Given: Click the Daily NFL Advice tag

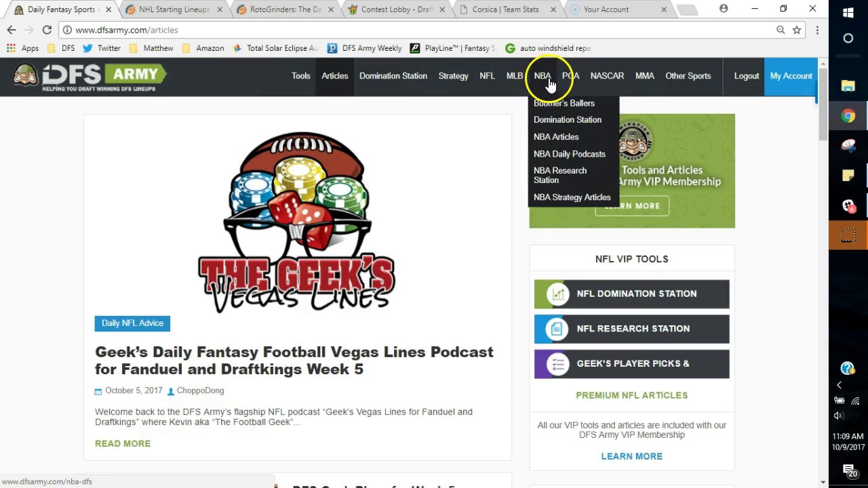Looking at the screenshot, I should (x=132, y=323).
